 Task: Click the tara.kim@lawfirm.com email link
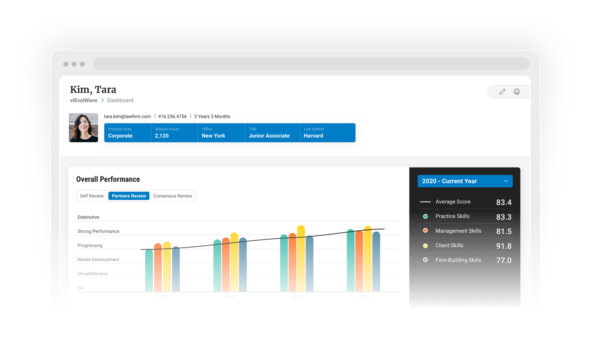(127, 116)
